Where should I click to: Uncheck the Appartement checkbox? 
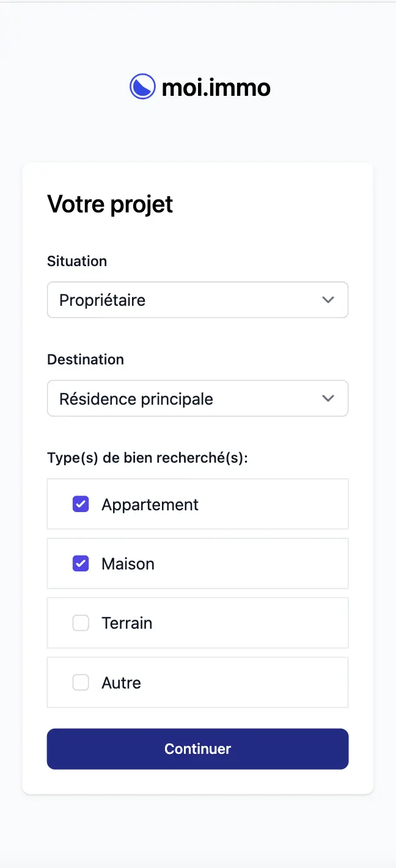click(80, 504)
